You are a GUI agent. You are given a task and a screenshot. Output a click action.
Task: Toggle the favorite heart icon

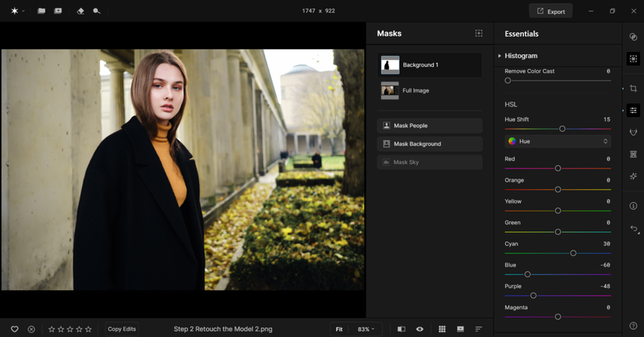point(15,329)
